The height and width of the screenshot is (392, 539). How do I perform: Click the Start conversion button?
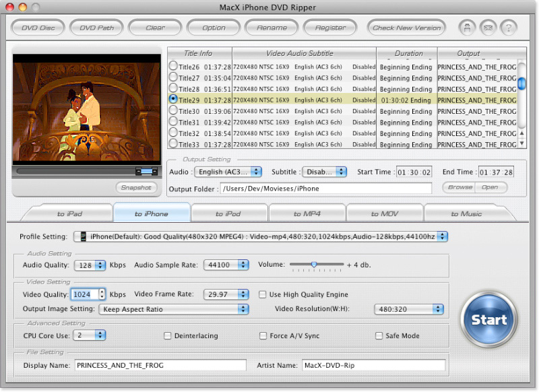pos(488,320)
